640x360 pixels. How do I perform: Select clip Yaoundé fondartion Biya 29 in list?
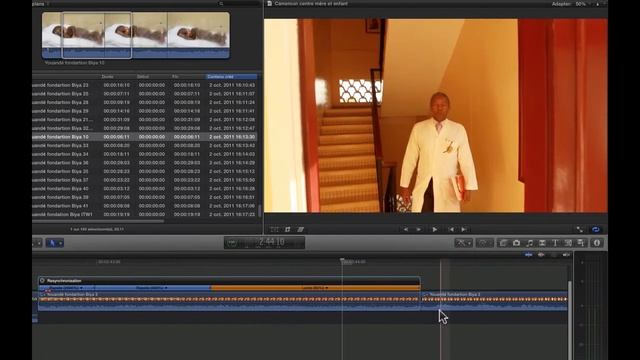(x=145, y=111)
